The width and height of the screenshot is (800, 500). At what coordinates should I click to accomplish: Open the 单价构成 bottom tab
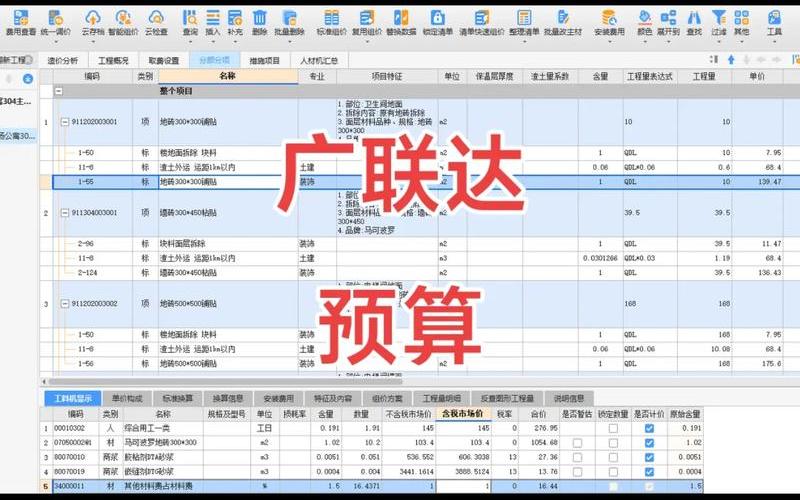(x=127, y=398)
